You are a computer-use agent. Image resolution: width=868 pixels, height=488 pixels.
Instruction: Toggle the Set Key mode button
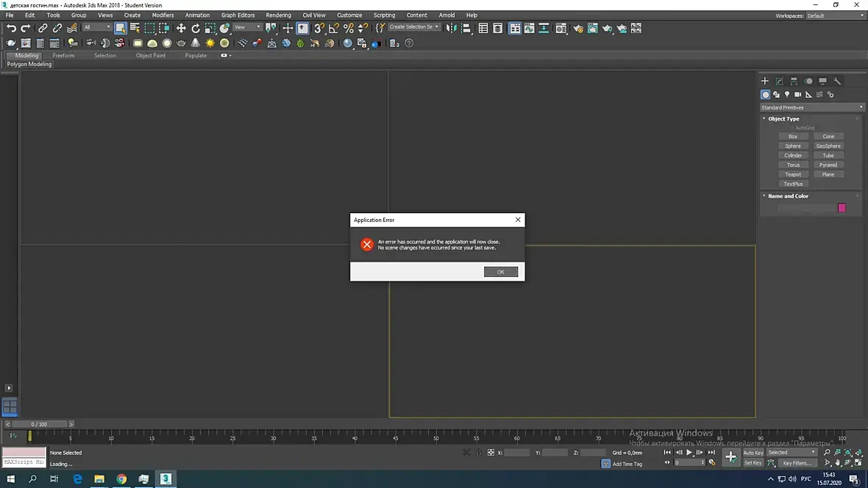[753, 462]
